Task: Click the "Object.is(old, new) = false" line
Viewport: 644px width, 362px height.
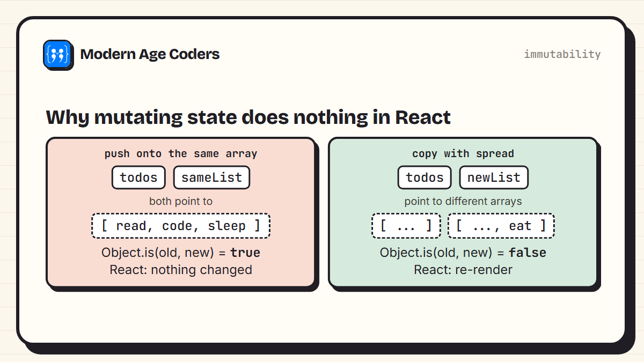Action: pyautogui.click(x=463, y=253)
